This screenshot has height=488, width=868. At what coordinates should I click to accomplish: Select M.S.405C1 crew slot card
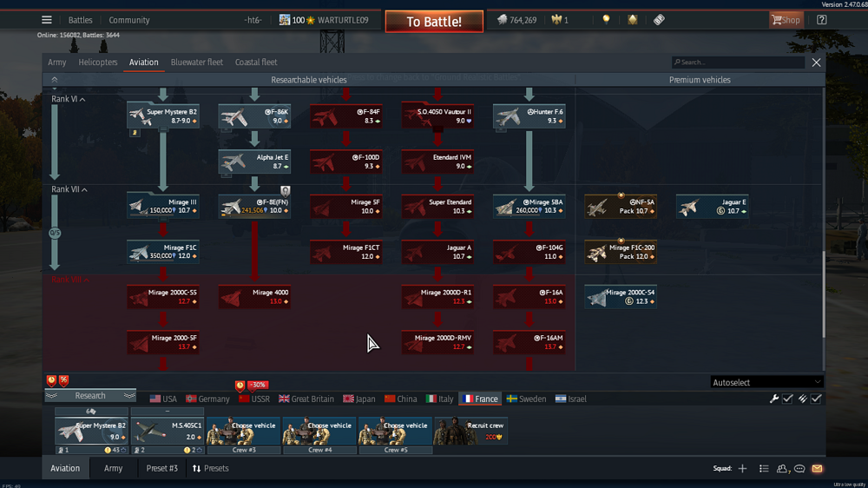[x=168, y=431]
